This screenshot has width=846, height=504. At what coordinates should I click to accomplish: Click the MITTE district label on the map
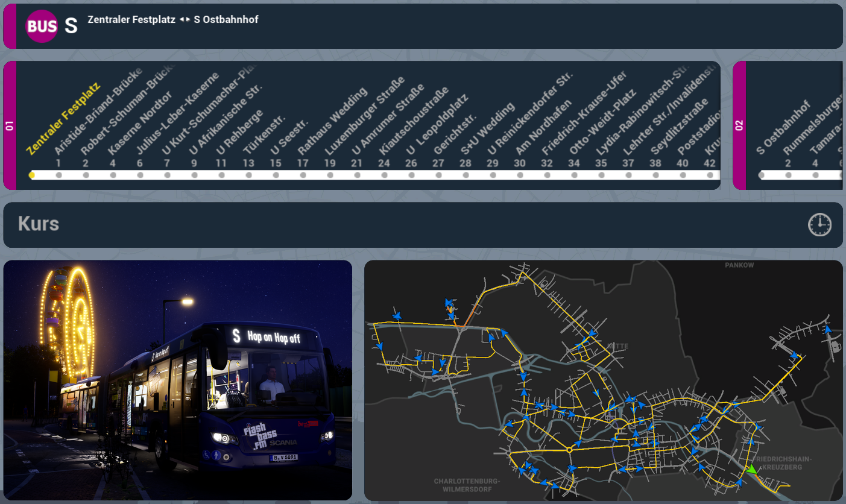618,347
